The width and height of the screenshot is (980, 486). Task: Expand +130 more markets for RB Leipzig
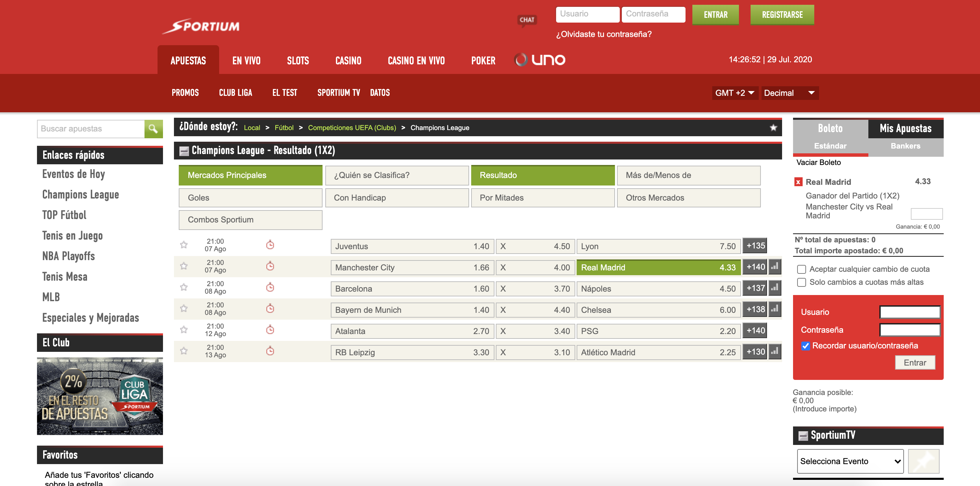pos(754,352)
